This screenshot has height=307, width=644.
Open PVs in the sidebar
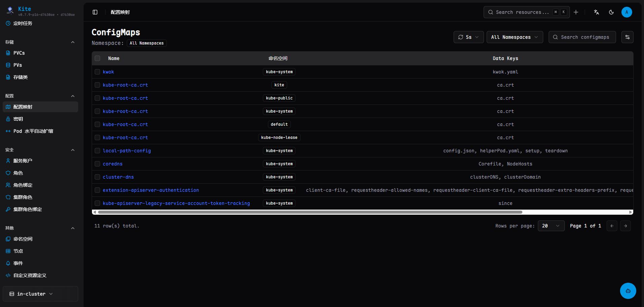tap(40, 65)
